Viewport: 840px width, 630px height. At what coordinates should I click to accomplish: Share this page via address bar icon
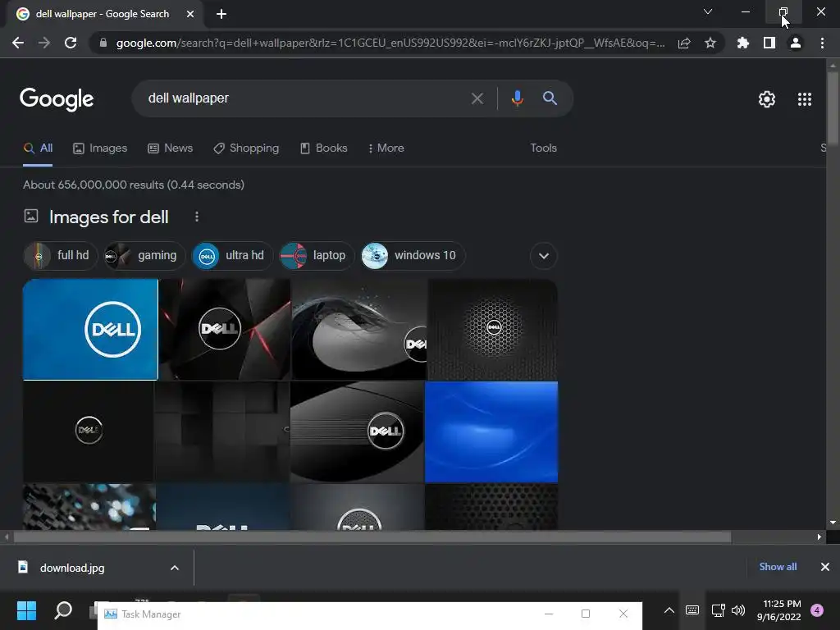(684, 43)
